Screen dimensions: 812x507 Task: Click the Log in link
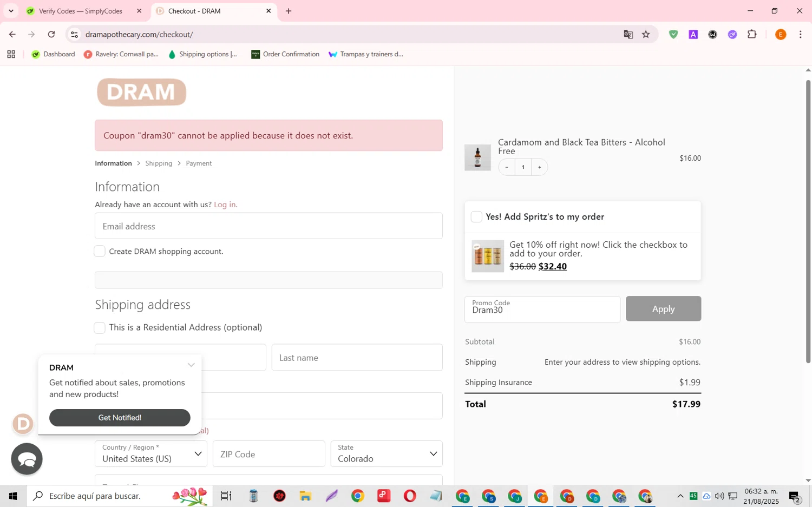[225, 205]
